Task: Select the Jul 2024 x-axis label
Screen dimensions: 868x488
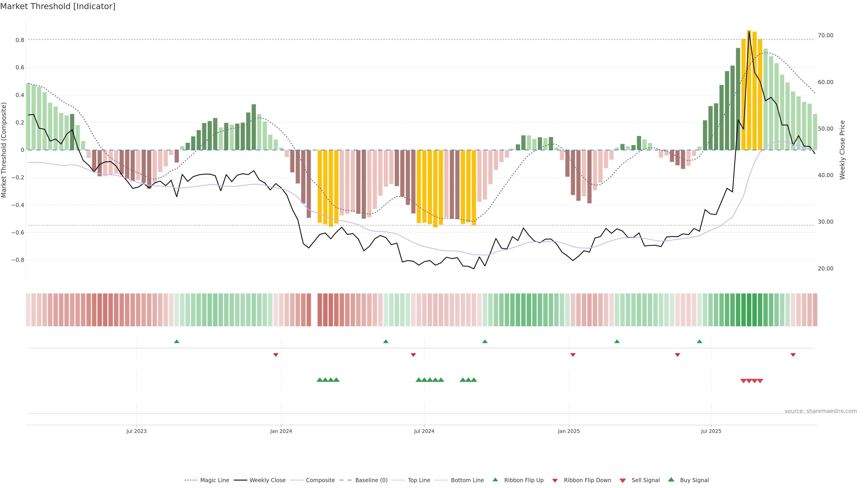Action: 424,431
